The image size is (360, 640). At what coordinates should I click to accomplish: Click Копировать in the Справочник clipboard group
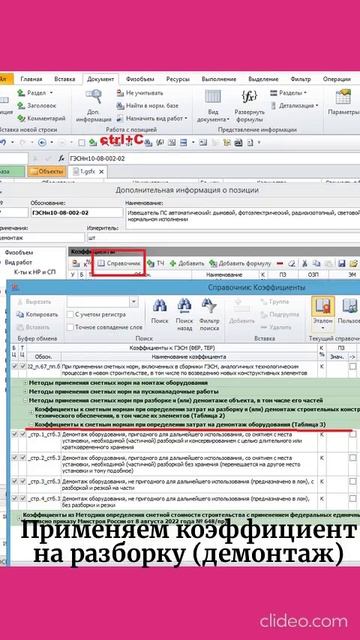pyautogui.click(x=38, y=315)
